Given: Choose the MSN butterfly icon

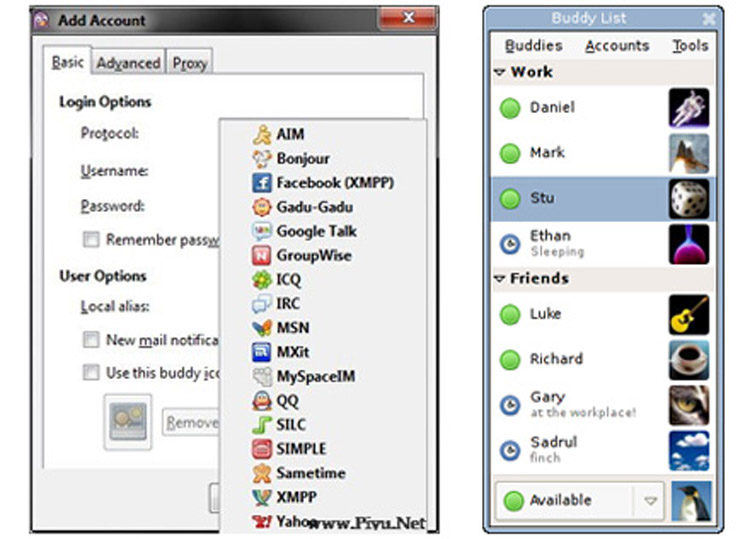Looking at the screenshot, I should 262,328.
